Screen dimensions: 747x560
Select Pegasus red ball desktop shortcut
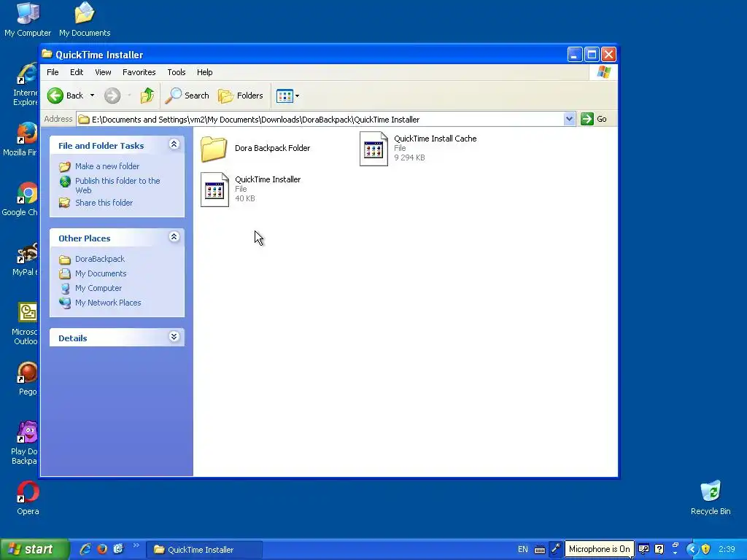point(28,379)
